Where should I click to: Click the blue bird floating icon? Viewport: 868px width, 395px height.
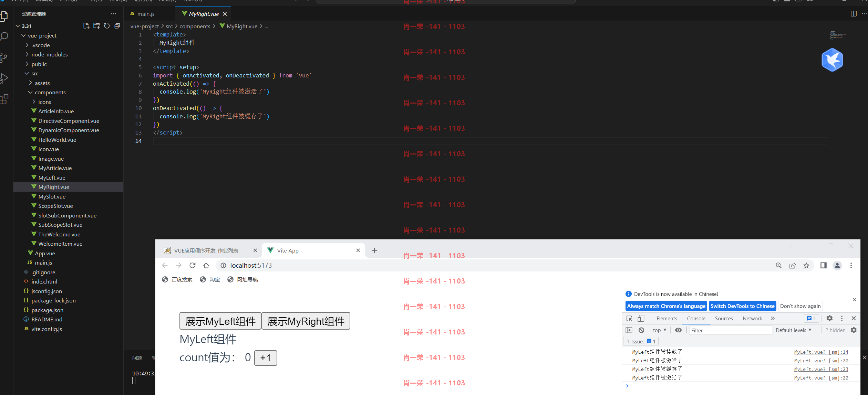coord(832,60)
